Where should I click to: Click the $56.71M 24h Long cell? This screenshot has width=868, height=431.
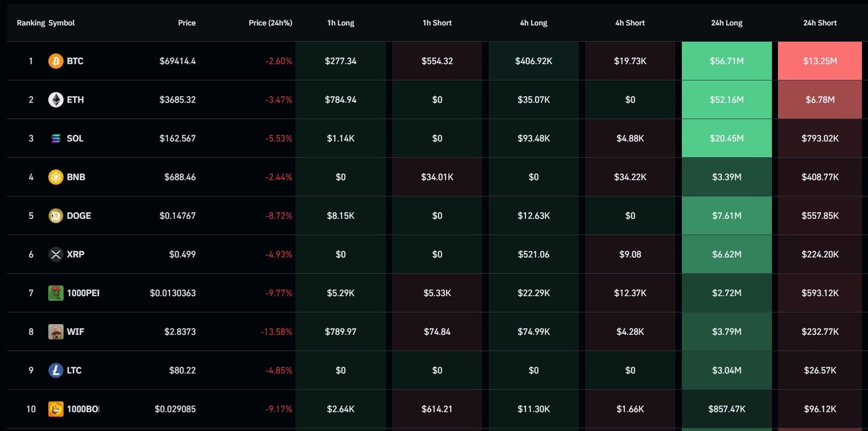click(727, 61)
